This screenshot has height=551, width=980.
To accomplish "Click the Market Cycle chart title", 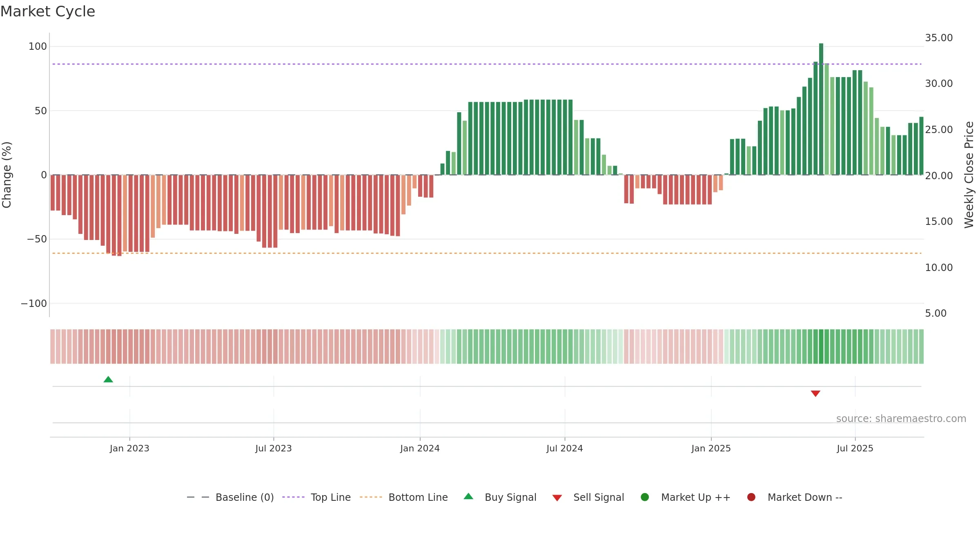I will 48,11.
